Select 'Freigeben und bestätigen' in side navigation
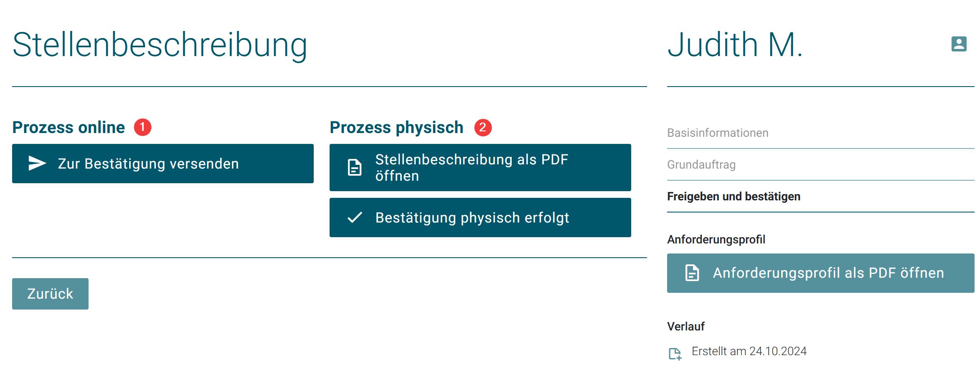This screenshot has height=366, width=980. [x=734, y=197]
